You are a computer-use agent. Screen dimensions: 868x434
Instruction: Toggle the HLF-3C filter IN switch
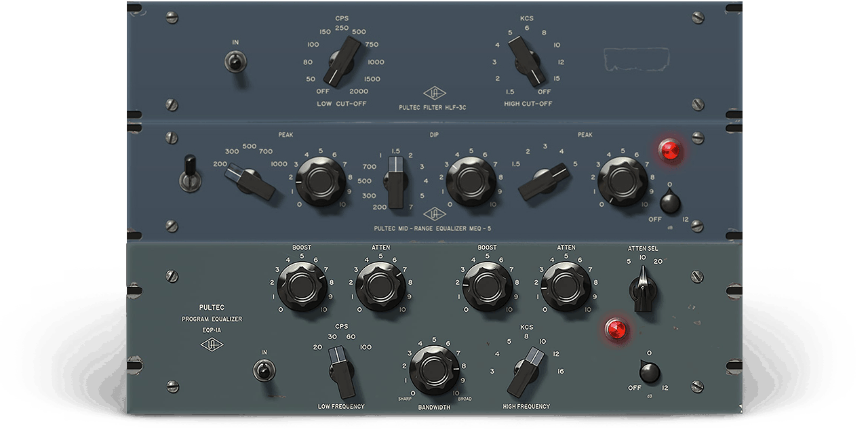(235, 62)
